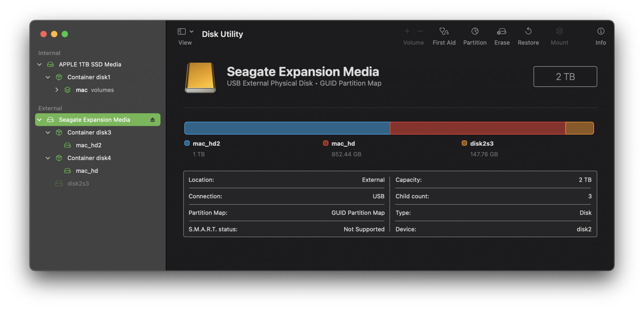Open the View options dropdown arrow
The width and height of the screenshot is (644, 310).
[x=192, y=31]
